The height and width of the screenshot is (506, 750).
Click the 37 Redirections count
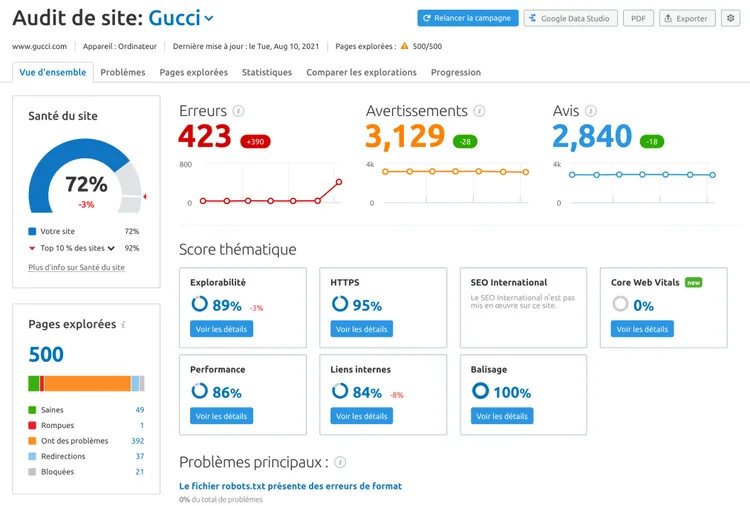click(140, 456)
